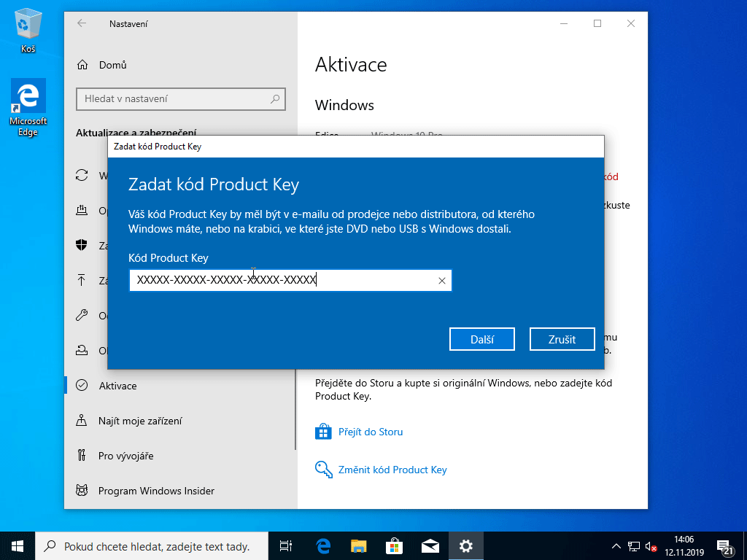Screen dimensions: 747x560
Task: Click the troubleshoot wrench icon in sidebar
Action: [82, 315]
